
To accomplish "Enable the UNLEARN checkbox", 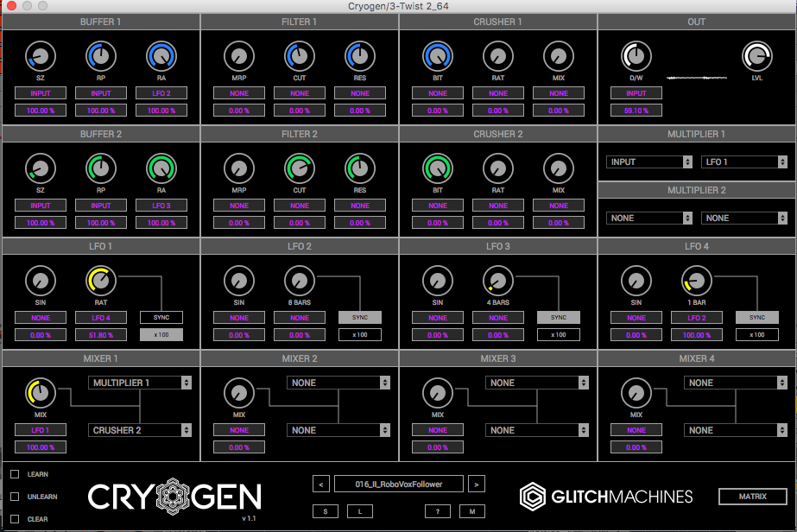I will pos(15,497).
